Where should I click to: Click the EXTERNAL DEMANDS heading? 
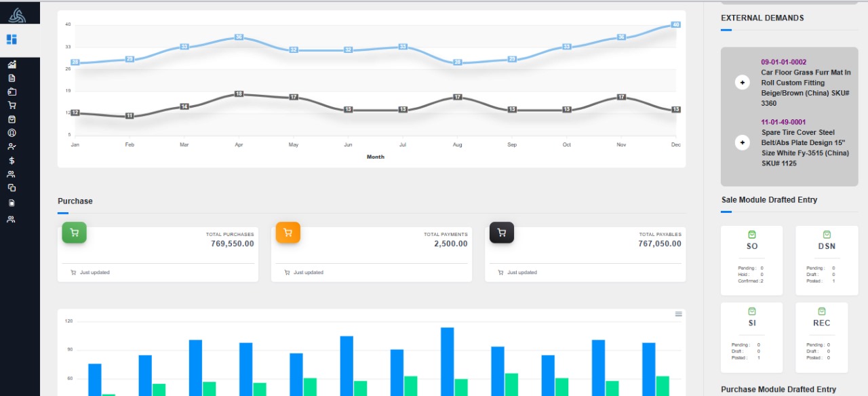(762, 18)
